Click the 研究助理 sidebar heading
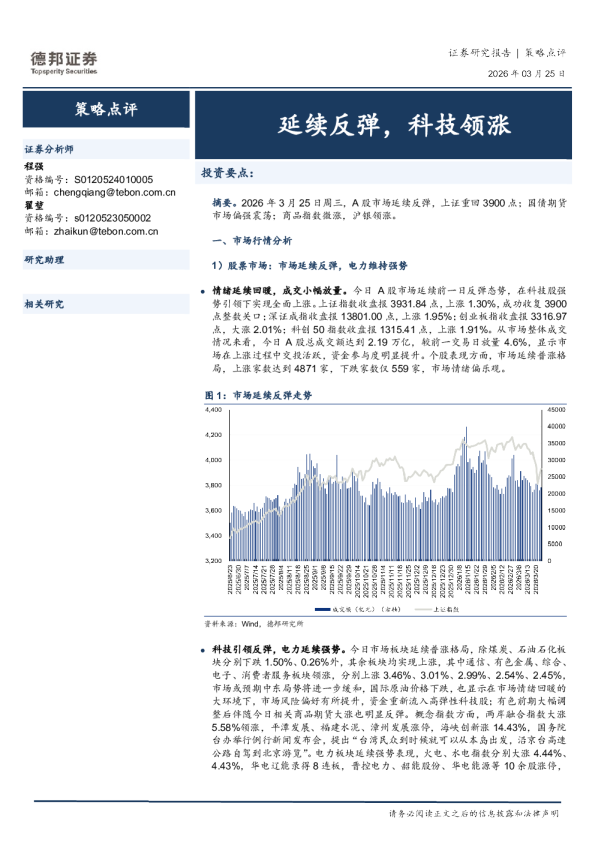 [x=44, y=260]
